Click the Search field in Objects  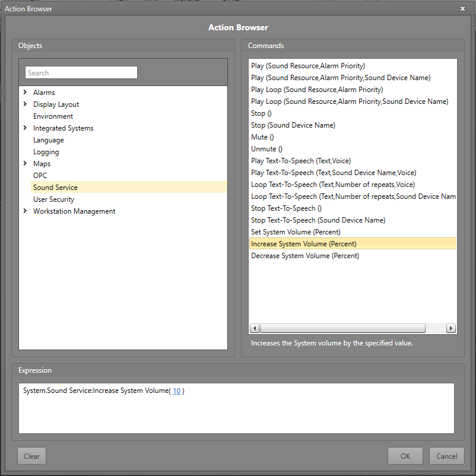tap(81, 73)
